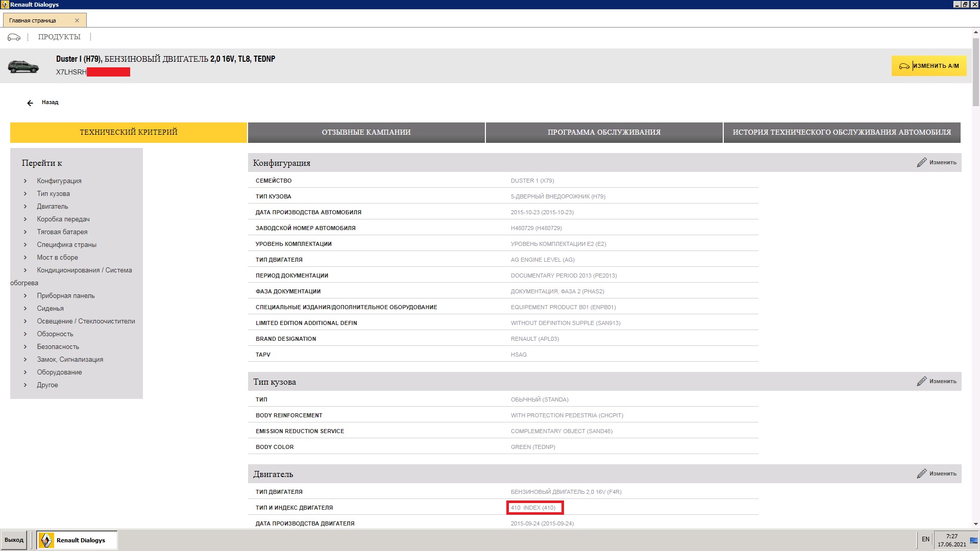Screen dimensions: 980x551
Task: Click the pencil icon in Тип кузова header
Action: pos(922,381)
